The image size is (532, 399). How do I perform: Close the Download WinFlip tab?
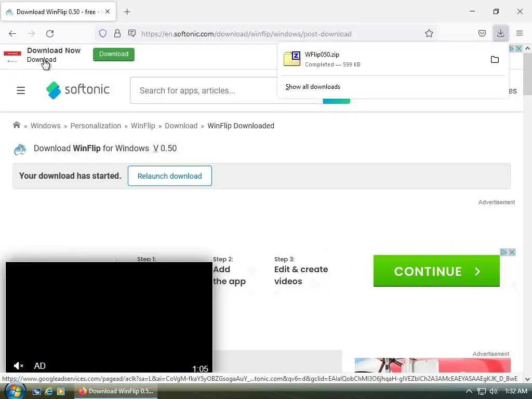(x=108, y=11)
